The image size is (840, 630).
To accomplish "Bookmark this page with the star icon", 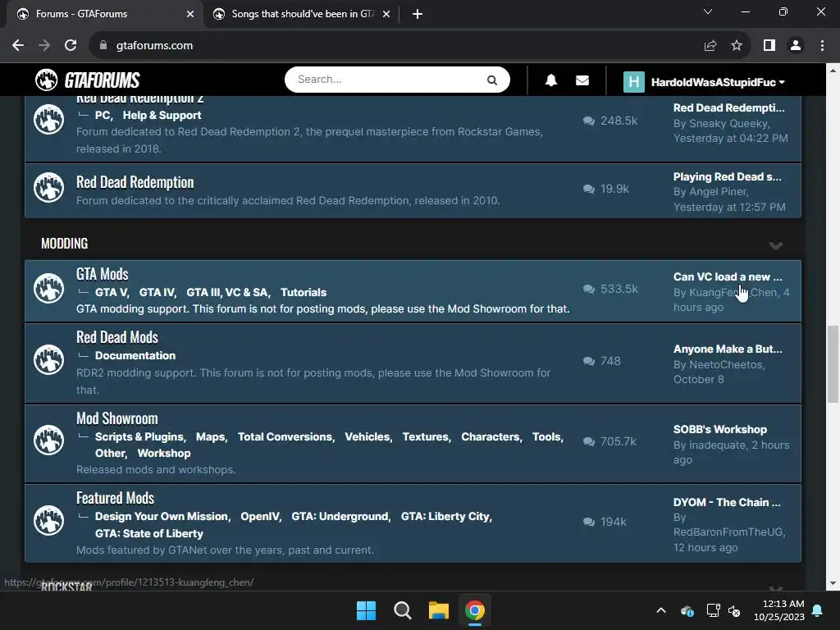I will [x=737, y=46].
